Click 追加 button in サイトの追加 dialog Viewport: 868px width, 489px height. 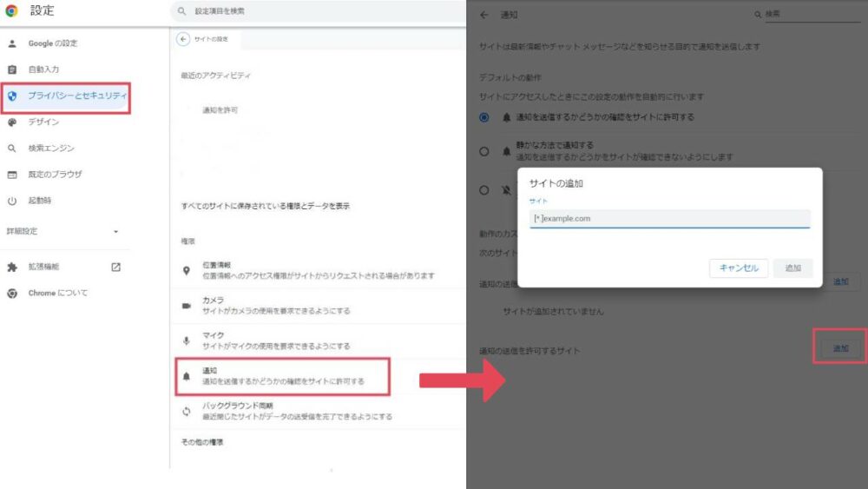(x=792, y=268)
